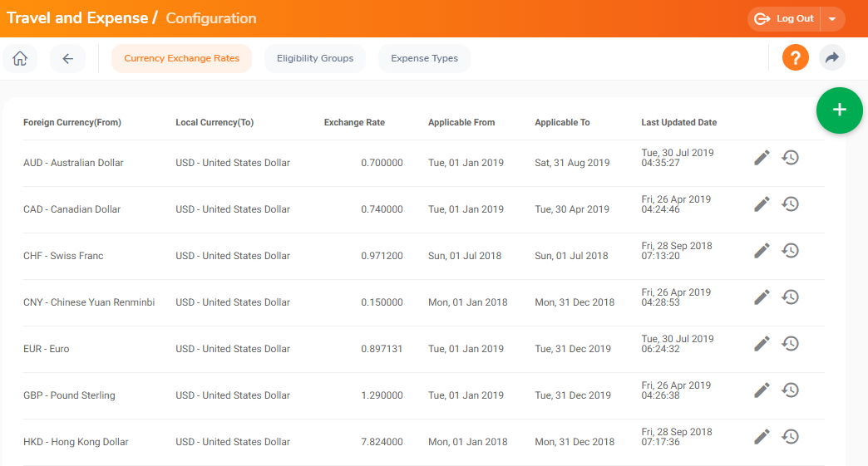Screen dimensions: 868x466
Task: Select the AUD - Australian Dollar cell
Action: 73,163
